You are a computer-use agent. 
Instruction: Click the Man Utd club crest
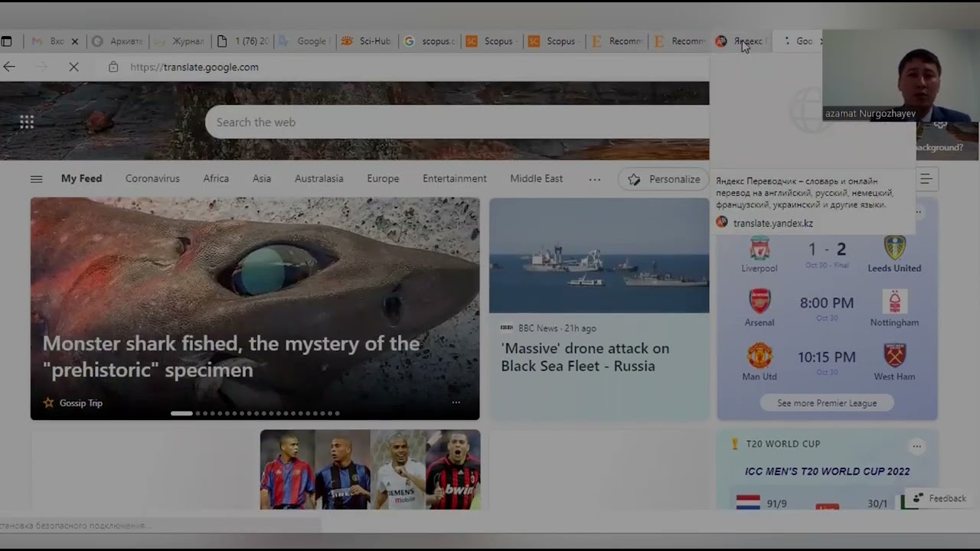(x=759, y=356)
